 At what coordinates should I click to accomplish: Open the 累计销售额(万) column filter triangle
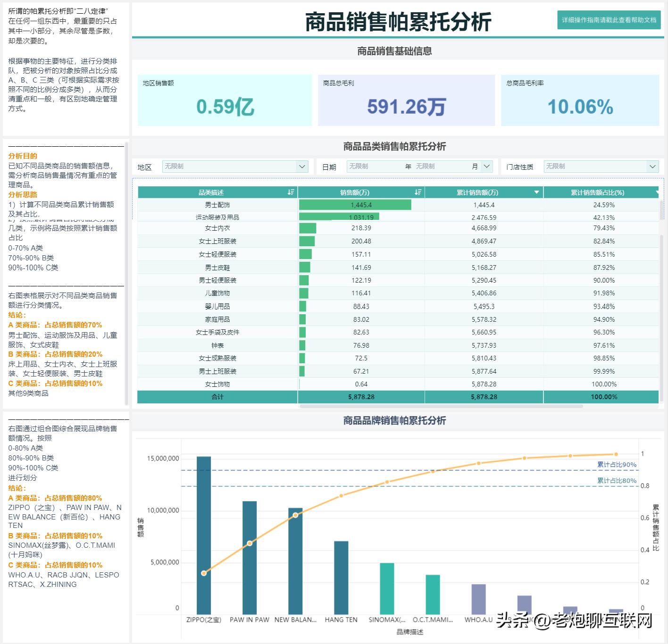coord(536,192)
